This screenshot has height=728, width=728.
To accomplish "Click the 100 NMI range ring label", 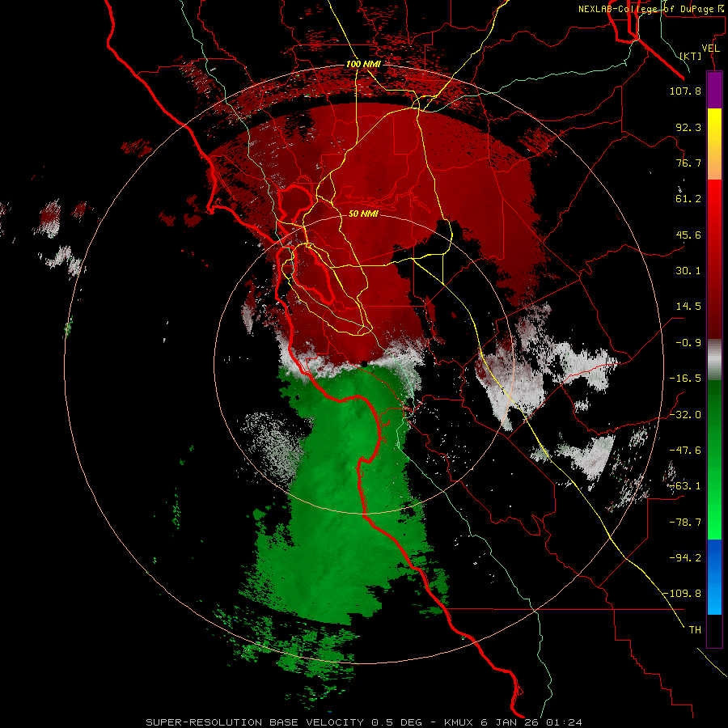I will coord(363,64).
